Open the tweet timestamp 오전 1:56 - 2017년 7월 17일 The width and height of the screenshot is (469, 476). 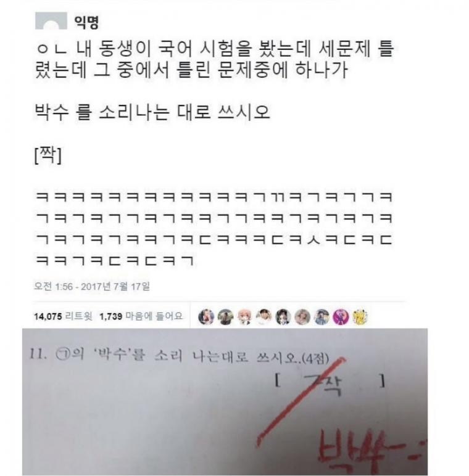point(92,286)
